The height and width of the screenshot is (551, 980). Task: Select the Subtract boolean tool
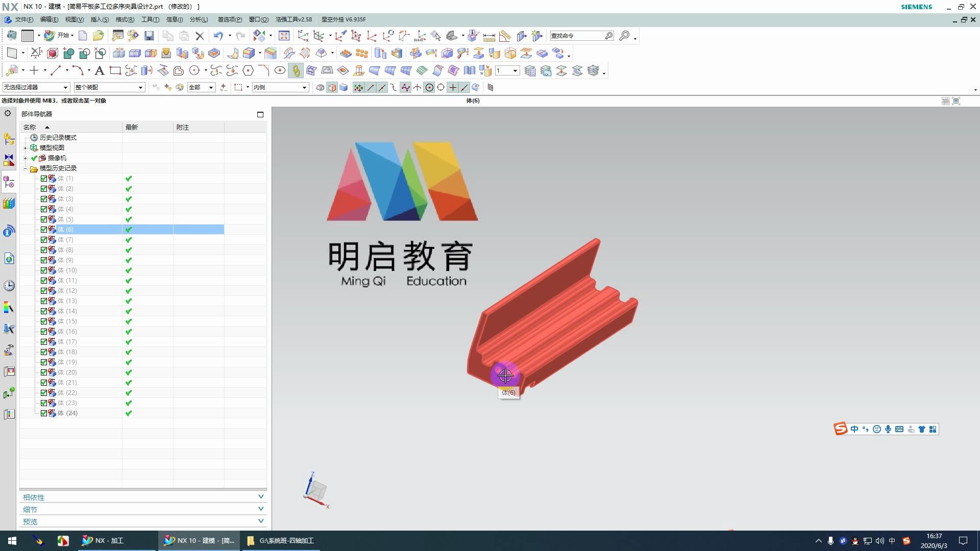tap(85, 53)
